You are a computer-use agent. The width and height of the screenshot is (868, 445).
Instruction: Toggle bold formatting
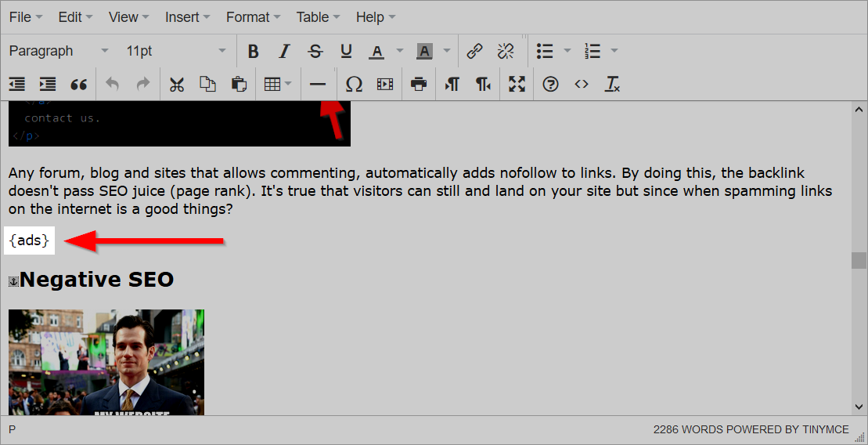[253, 51]
